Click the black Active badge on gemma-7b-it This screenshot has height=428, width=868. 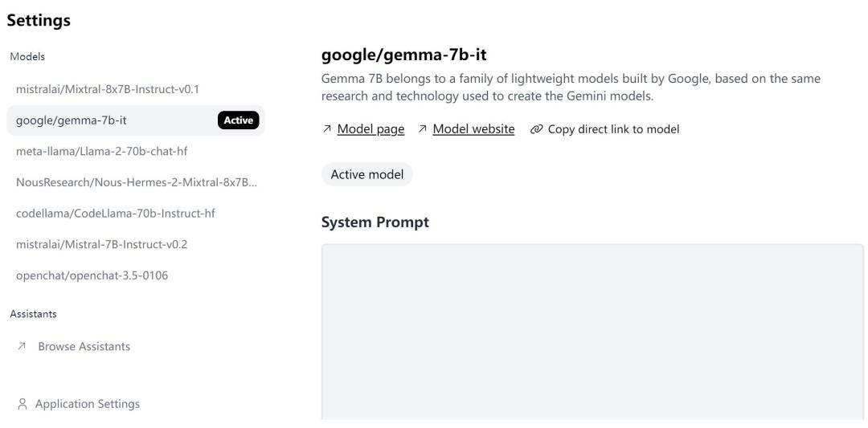pos(238,120)
